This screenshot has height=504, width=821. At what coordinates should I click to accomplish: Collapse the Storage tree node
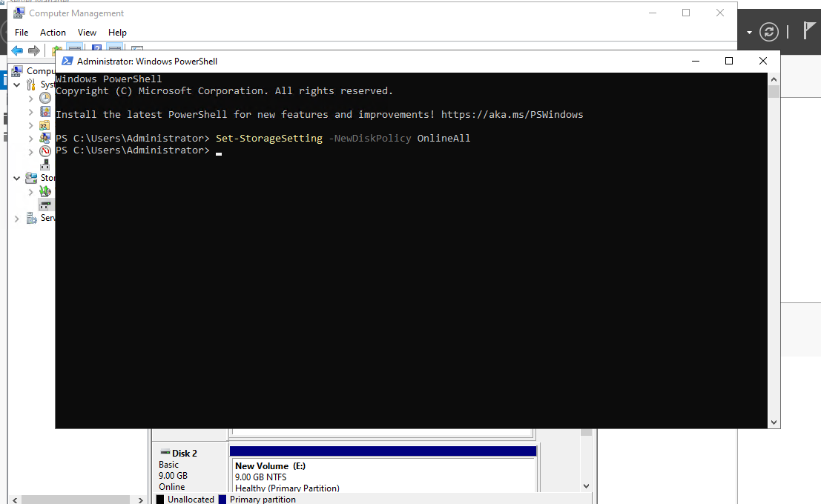click(17, 179)
